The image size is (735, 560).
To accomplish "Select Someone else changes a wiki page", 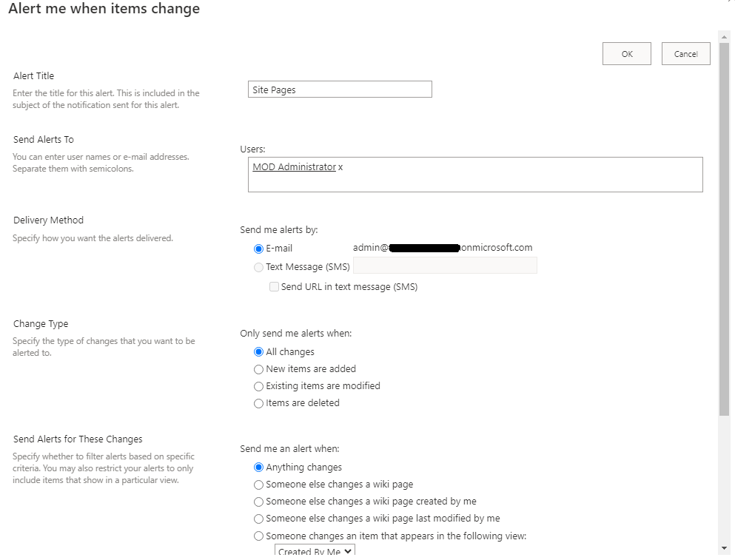I will pos(258,485).
